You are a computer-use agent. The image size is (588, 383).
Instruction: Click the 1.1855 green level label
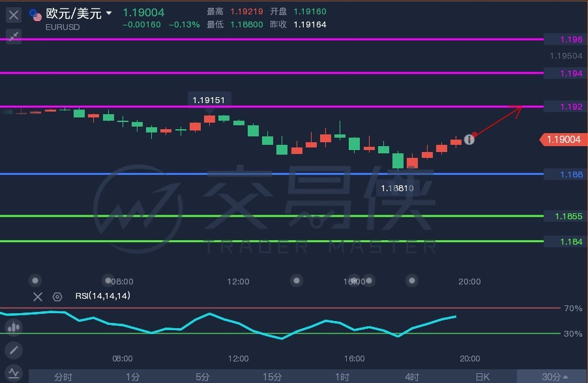click(x=566, y=216)
